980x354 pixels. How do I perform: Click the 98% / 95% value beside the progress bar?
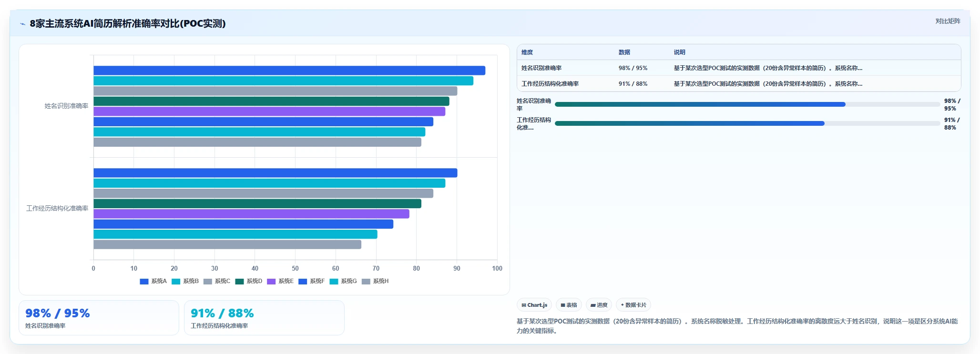click(952, 105)
